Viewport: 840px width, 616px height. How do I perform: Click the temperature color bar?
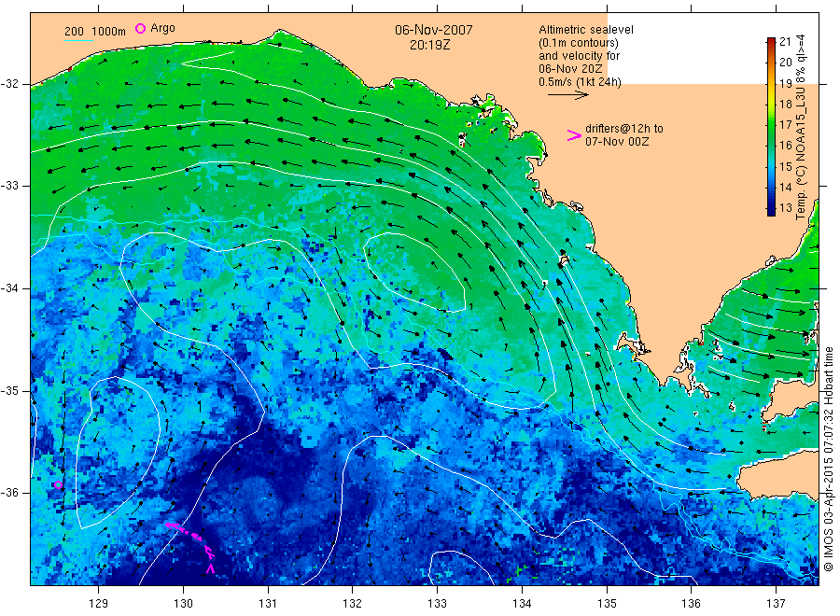coord(771,126)
